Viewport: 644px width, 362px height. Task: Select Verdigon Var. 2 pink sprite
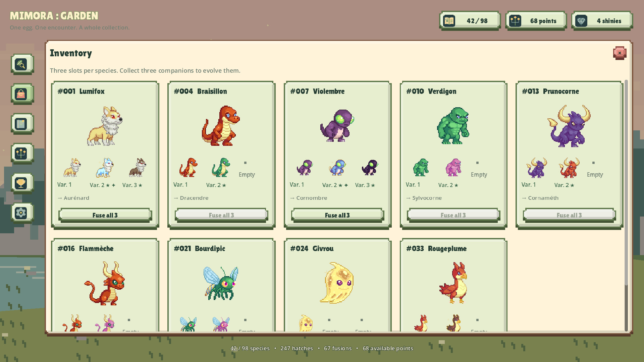453,168
